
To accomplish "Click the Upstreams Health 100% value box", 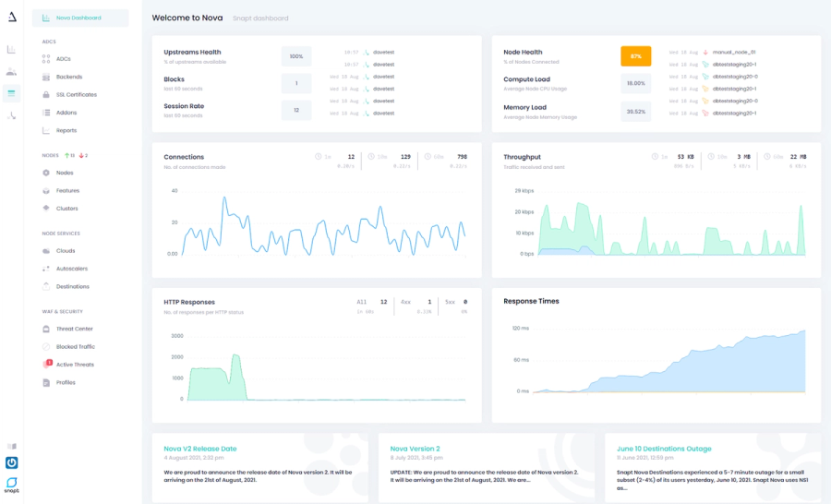I will click(x=296, y=56).
